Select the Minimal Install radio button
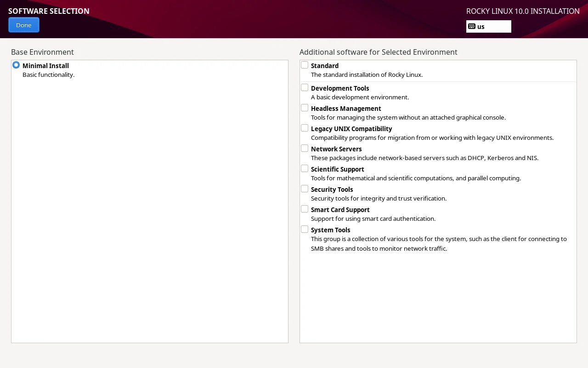The height and width of the screenshot is (368, 588). (16, 65)
